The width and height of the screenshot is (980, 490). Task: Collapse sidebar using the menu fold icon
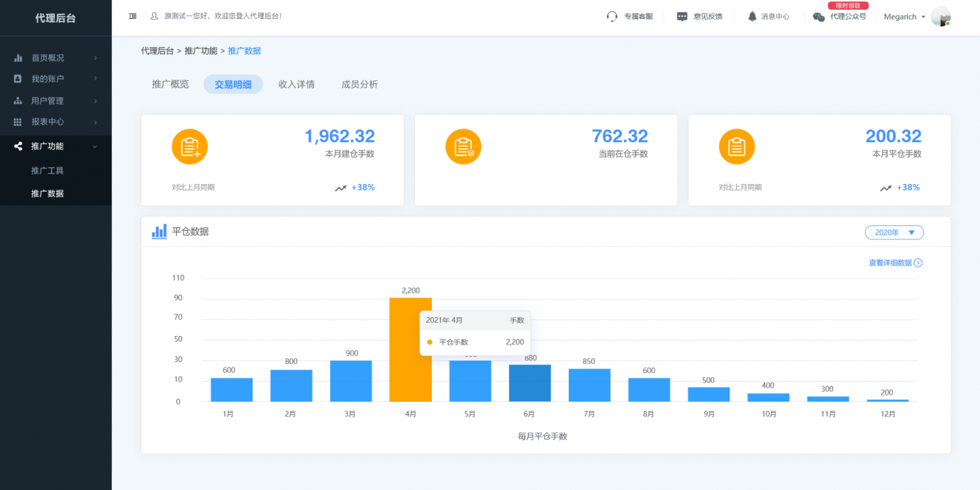133,16
